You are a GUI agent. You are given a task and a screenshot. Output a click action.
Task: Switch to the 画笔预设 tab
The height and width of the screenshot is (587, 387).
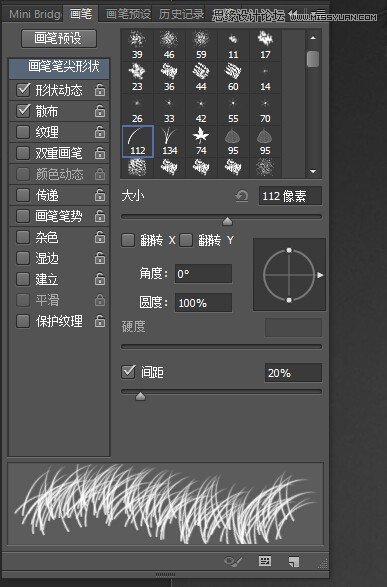coord(128,14)
